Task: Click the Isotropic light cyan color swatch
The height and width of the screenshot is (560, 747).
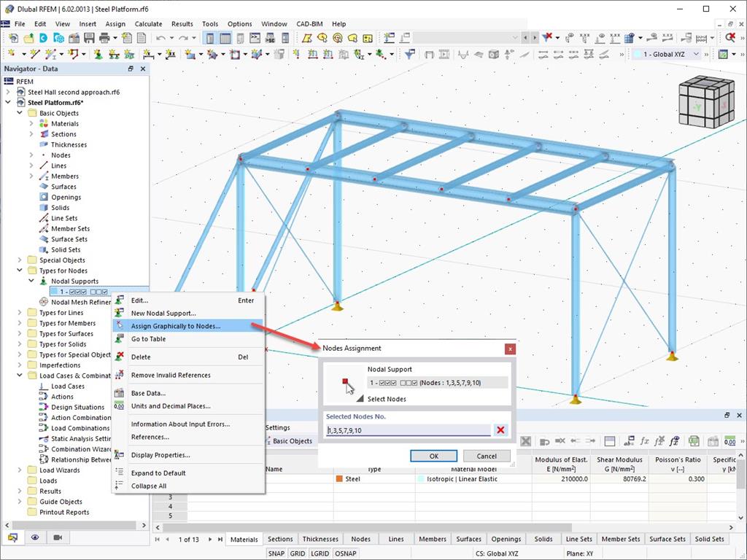Action: [421, 479]
